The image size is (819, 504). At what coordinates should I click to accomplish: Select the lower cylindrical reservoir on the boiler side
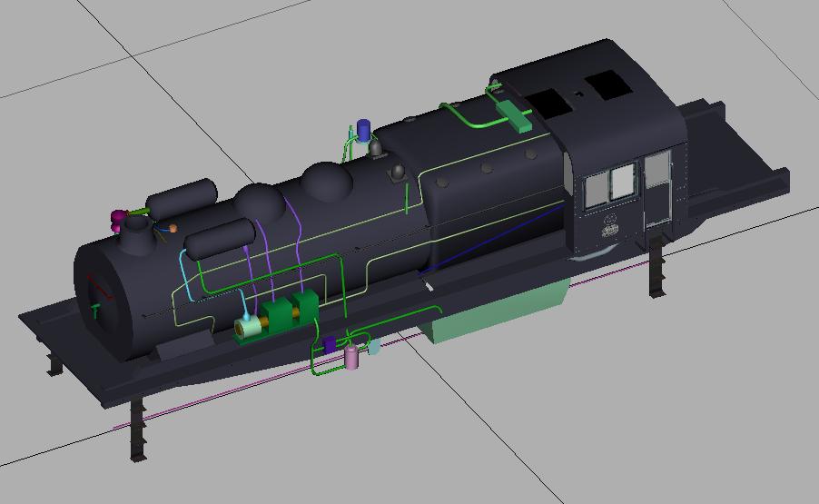click(218, 237)
